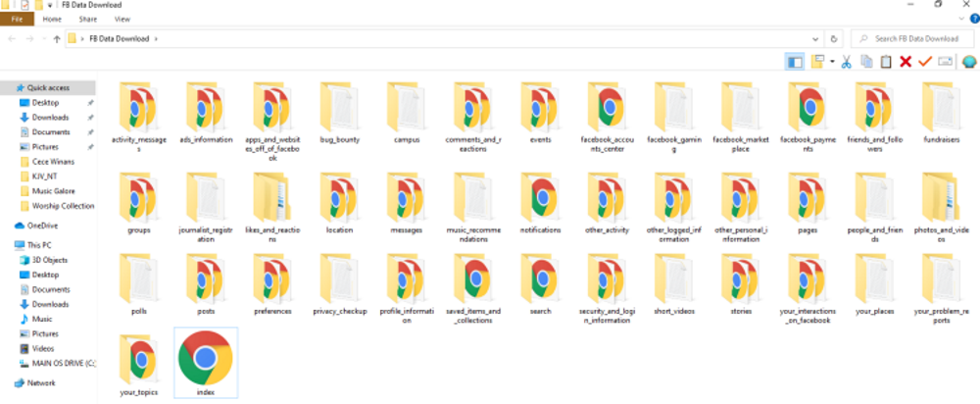The height and width of the screenshot is (404, 980).
Task: Click the Forward navigation arrow
Action: pos(29,39)
